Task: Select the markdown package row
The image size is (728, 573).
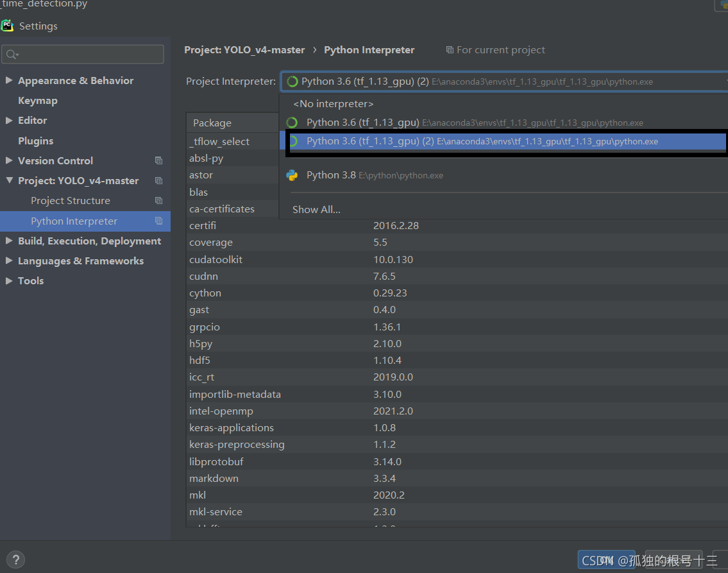Action: pos(457,478)
